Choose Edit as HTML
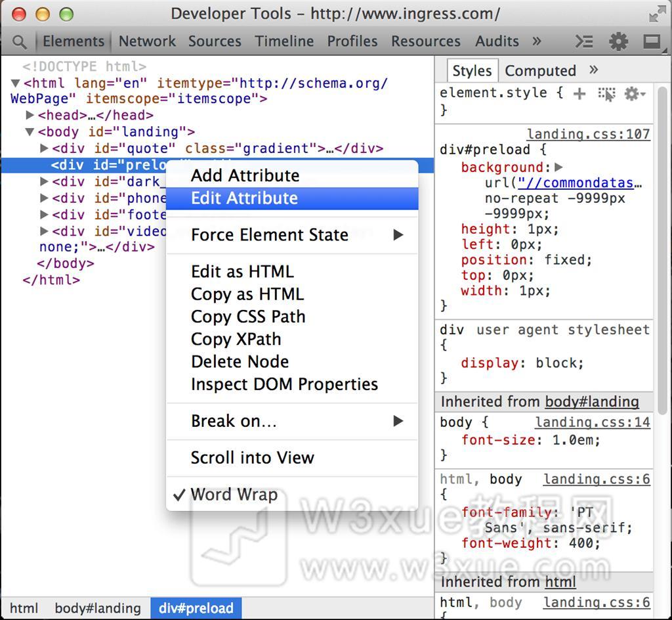This screenshot has width=672, height=620. [x=292, y=272]
